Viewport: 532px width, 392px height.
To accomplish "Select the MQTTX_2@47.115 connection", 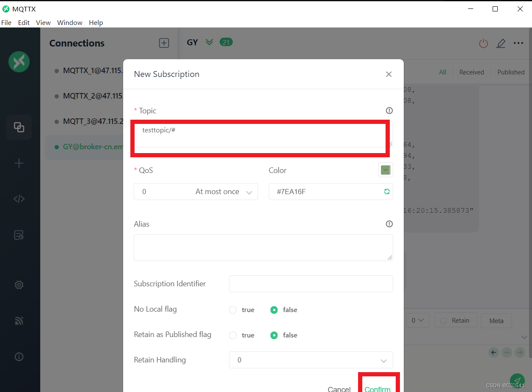I will tap(88, 96).
